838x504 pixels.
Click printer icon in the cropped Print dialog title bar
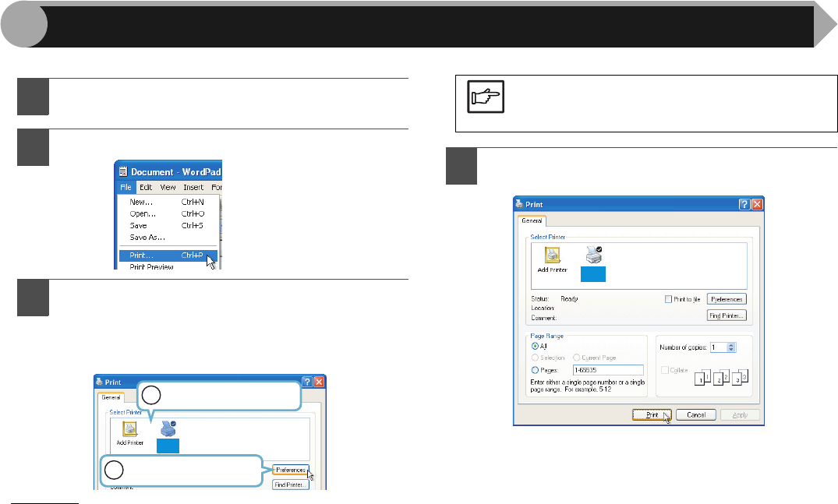coord(99,382)
